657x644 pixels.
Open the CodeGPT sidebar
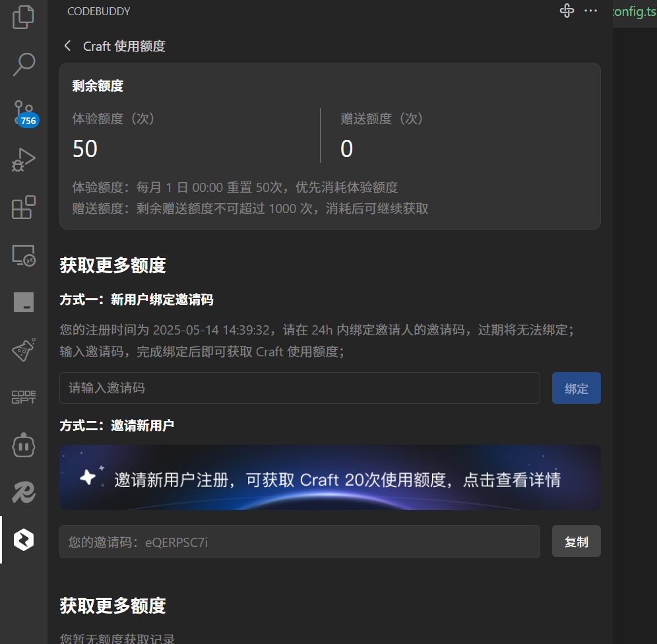point(24,397)
